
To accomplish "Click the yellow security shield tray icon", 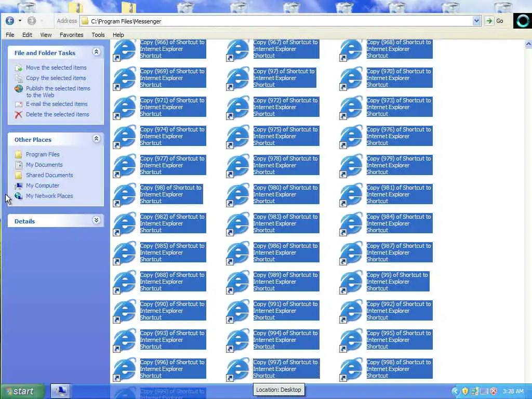I will tap(465, 391).
